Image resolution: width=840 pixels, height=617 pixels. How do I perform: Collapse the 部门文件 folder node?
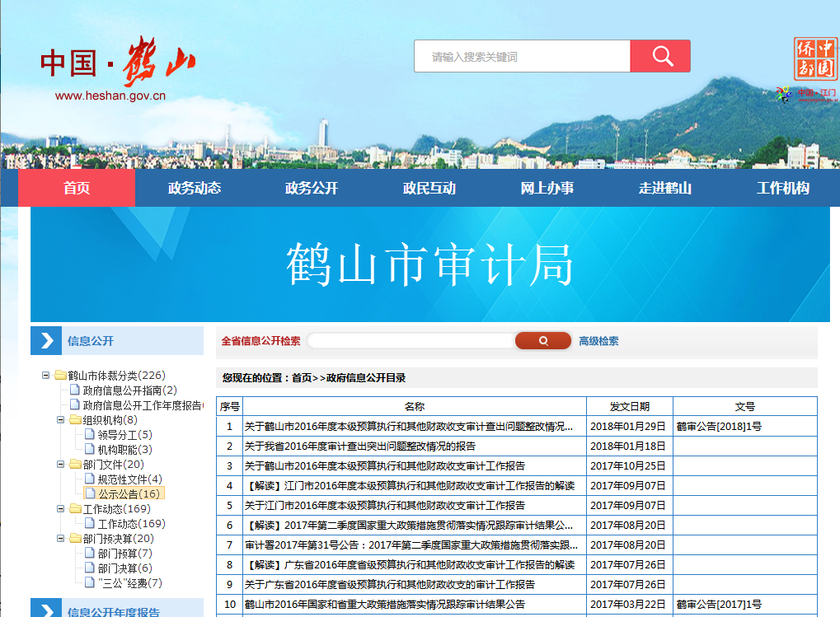[61, 465]
